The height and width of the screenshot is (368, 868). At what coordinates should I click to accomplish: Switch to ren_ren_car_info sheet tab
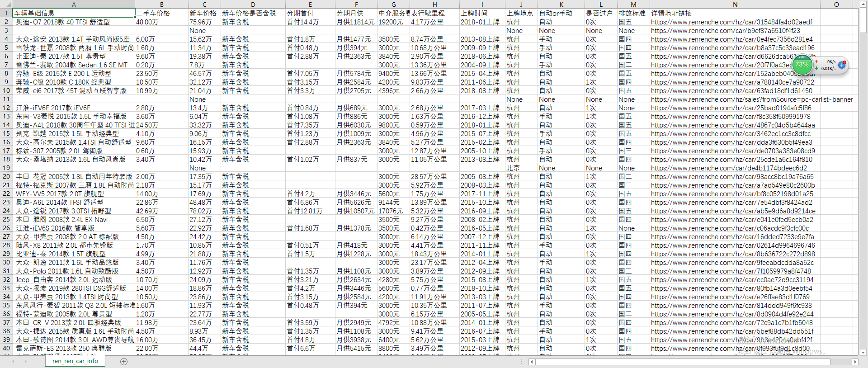pyautogui.click(x=75, y=361)
